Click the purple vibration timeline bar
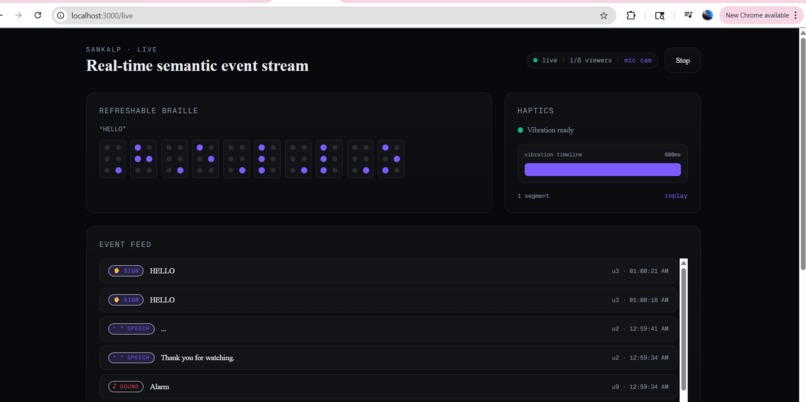This screenshot has width=806, height=402. pyautogui.click(x=602, y=170)
